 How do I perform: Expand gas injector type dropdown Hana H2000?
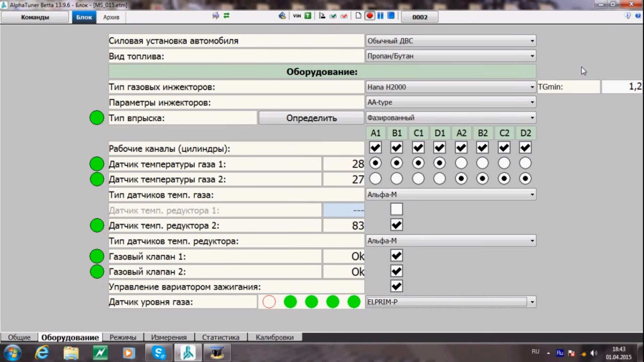[451, 87]
